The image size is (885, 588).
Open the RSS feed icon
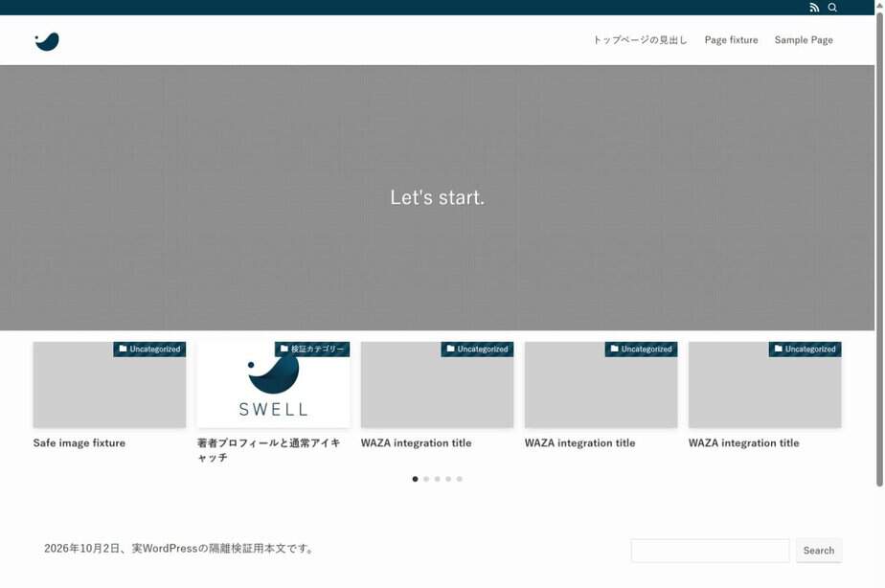coord(814,8)
